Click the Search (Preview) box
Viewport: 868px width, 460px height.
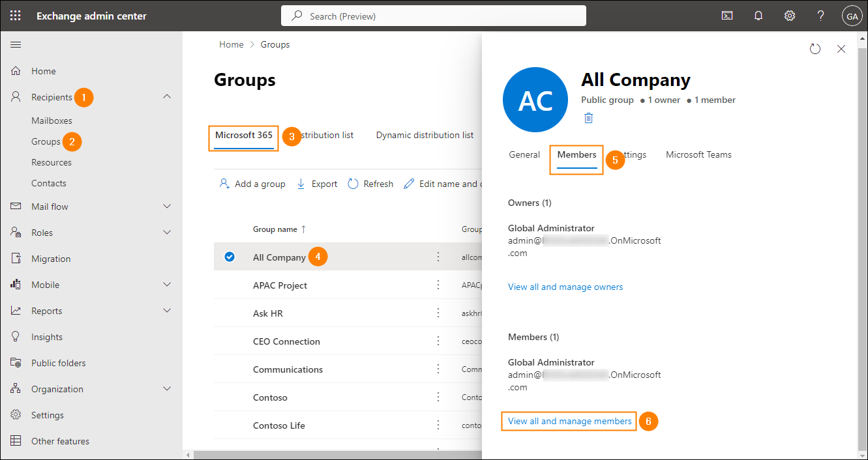(434, 16)
